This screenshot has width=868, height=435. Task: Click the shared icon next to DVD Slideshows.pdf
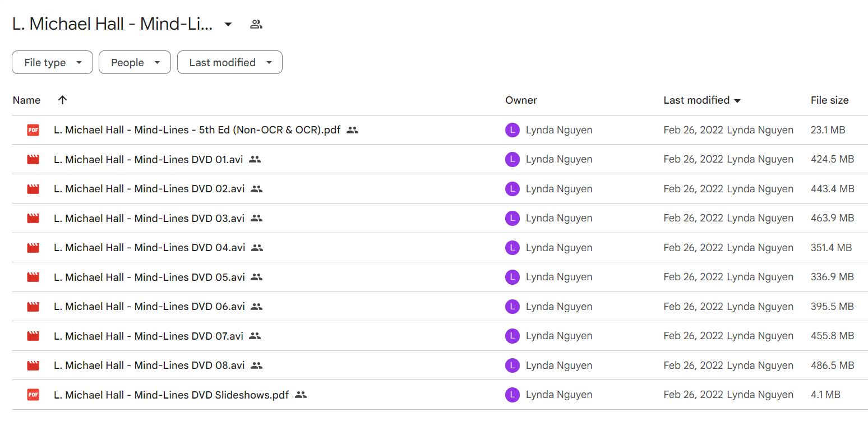[x=301, y=395]
